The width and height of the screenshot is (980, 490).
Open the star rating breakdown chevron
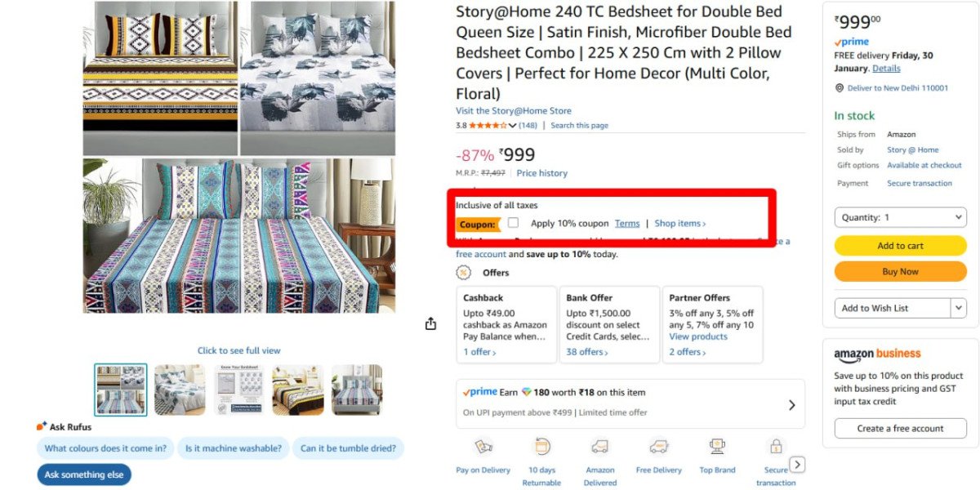click(513, 126)
